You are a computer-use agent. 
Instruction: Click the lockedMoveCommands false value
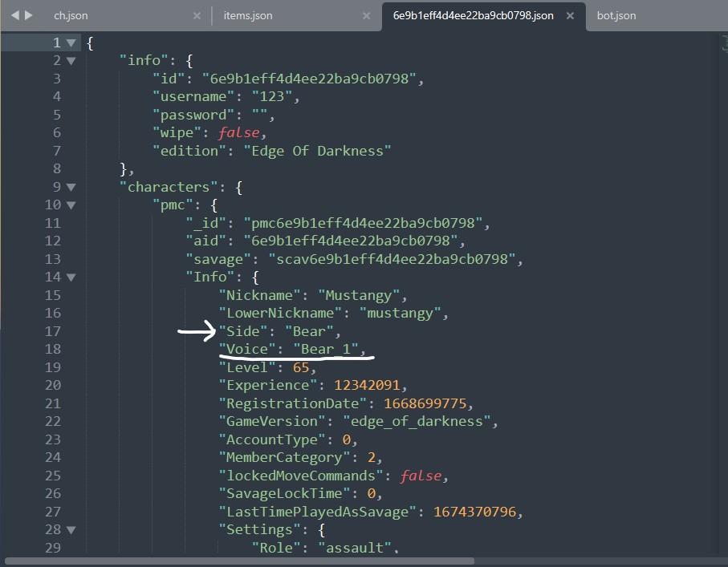point(421,476)
